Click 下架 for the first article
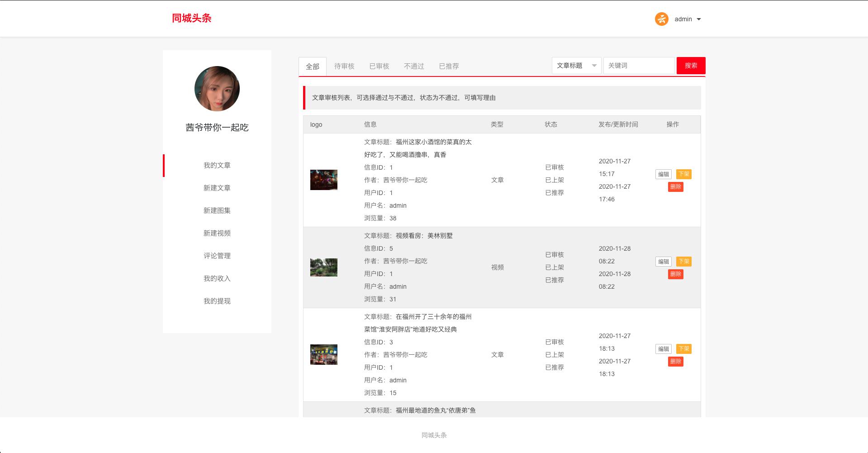 click(x=683, y=174)
